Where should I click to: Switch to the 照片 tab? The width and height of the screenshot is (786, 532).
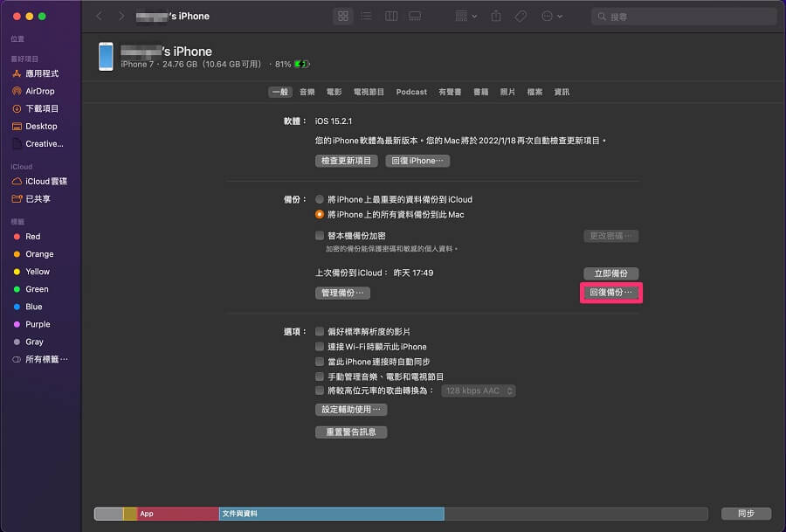click(507, 91)
